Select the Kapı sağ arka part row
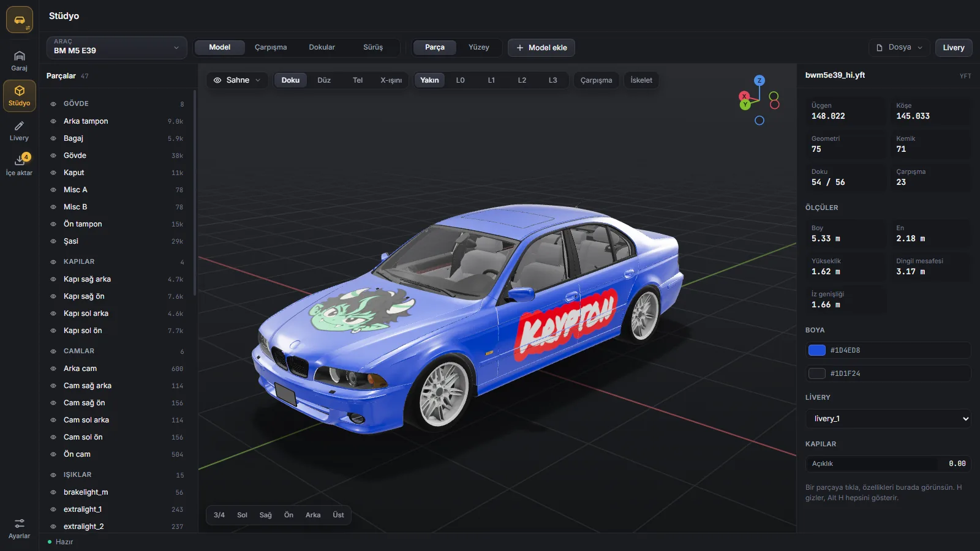 [116, 279]
